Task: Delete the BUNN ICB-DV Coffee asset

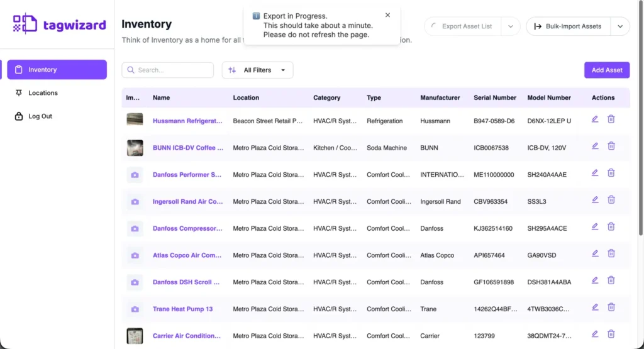Action: pyautogui.click(x=611, y=146)
